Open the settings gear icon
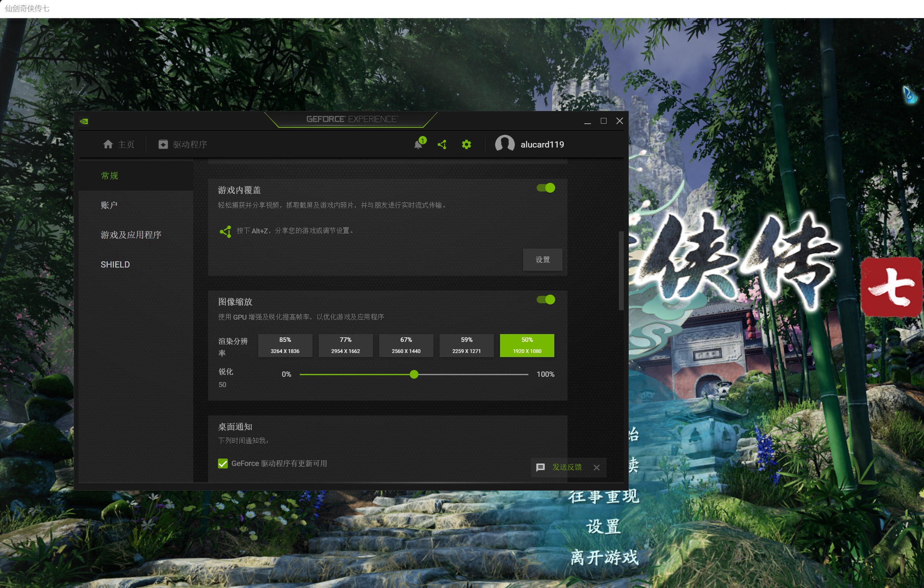Screen dimensions: 924x588 [466, 145]
